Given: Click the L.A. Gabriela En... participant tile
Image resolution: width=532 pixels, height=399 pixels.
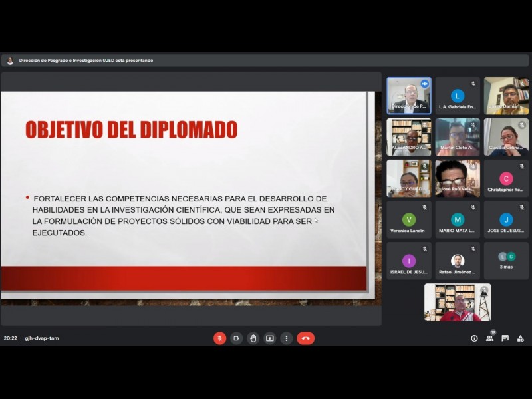Looking at the screenshot, I should (458, 96).
